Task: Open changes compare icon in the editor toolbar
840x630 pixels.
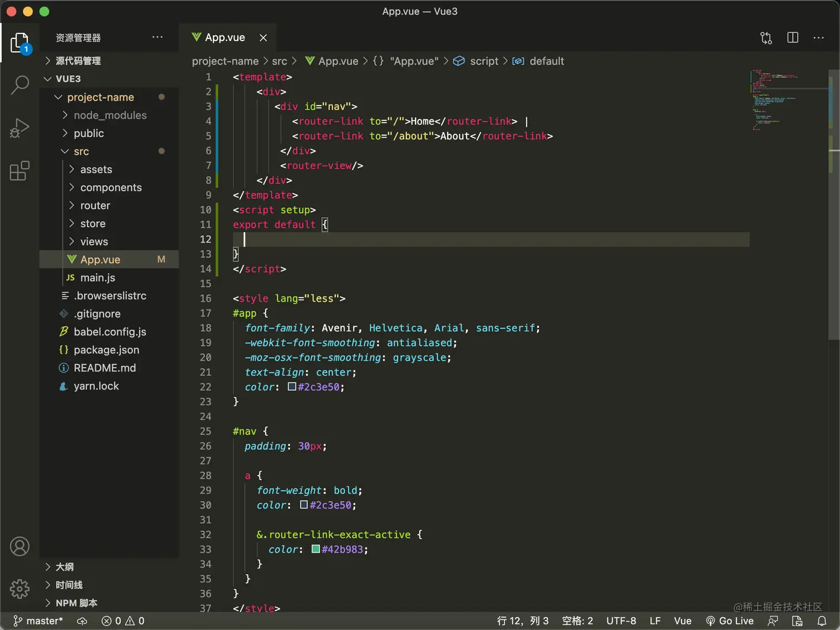Action: pos(766,38)
